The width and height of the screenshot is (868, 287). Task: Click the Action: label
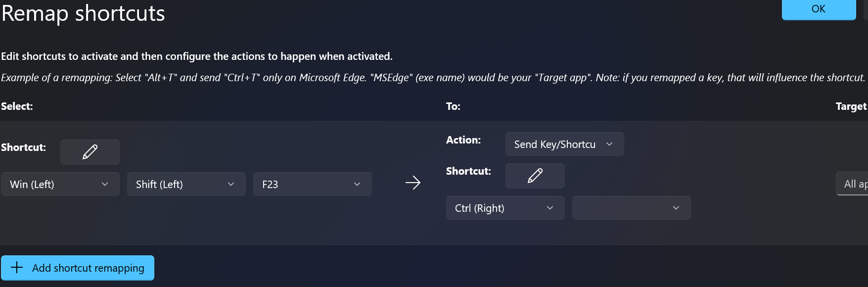pyautogui.click(x=463, y=140)
